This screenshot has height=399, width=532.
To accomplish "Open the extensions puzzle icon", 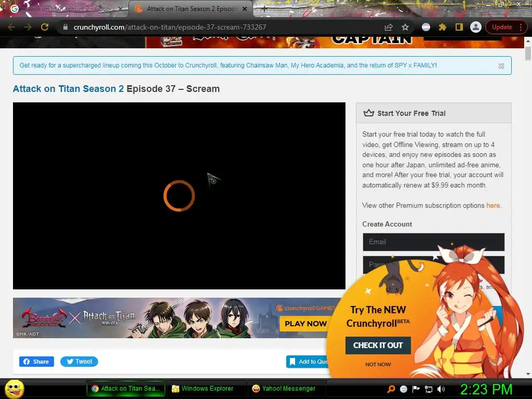I will 443,27.
